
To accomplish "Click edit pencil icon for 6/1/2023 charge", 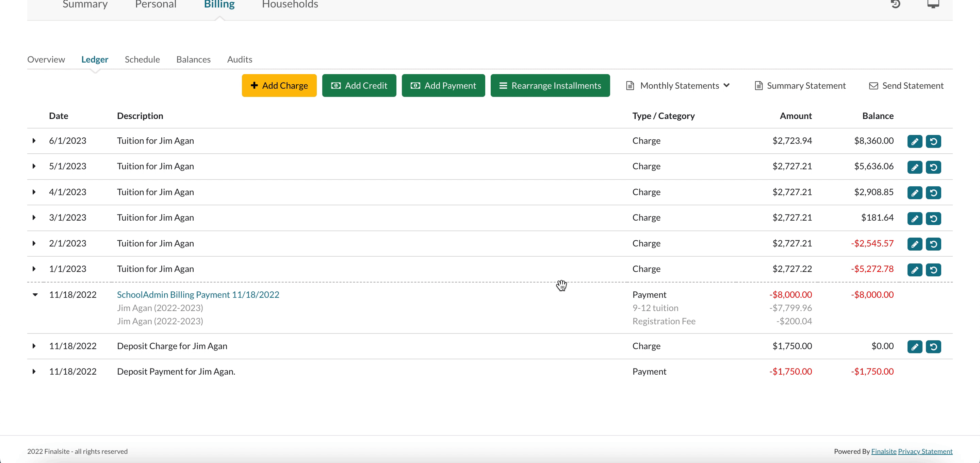I will coord(915,141).
